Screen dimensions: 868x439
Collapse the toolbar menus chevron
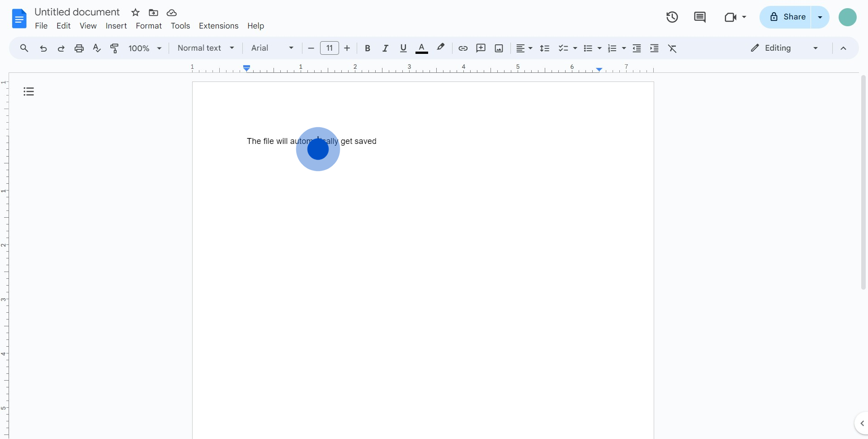click(x=844, y=48)
